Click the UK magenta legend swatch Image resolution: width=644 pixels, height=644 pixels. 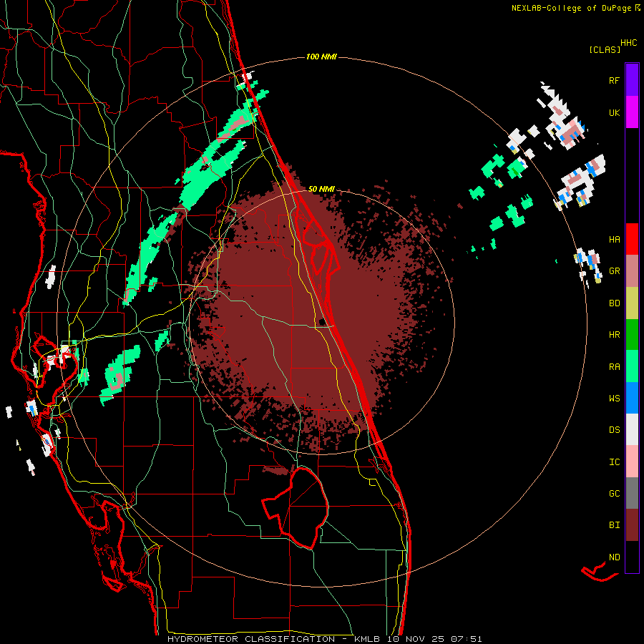(x=632, y=112)
